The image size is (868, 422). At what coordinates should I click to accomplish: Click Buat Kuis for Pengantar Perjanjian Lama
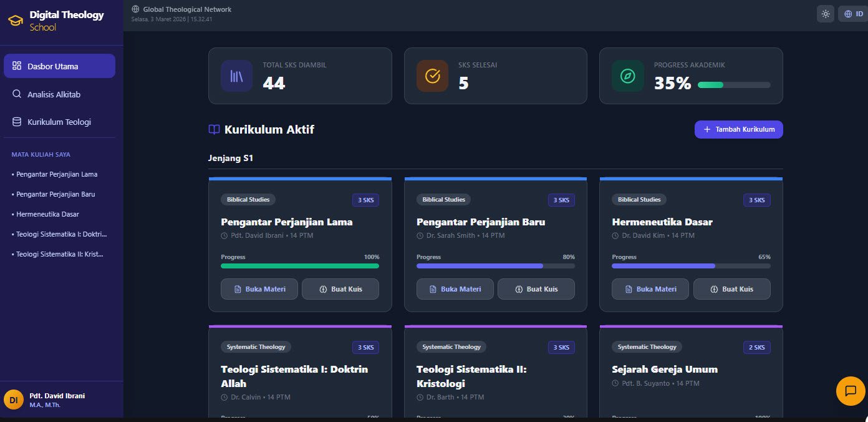pos(340,289)
